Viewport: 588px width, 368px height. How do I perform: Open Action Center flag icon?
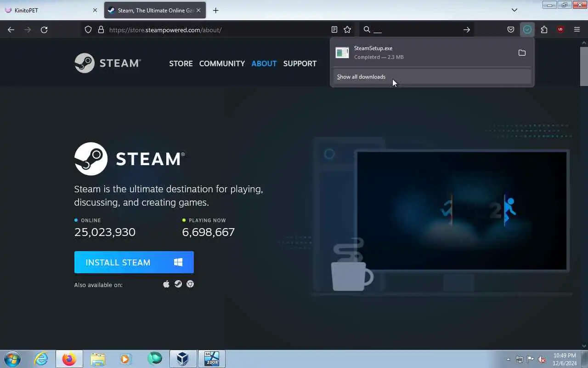point(531,360)
